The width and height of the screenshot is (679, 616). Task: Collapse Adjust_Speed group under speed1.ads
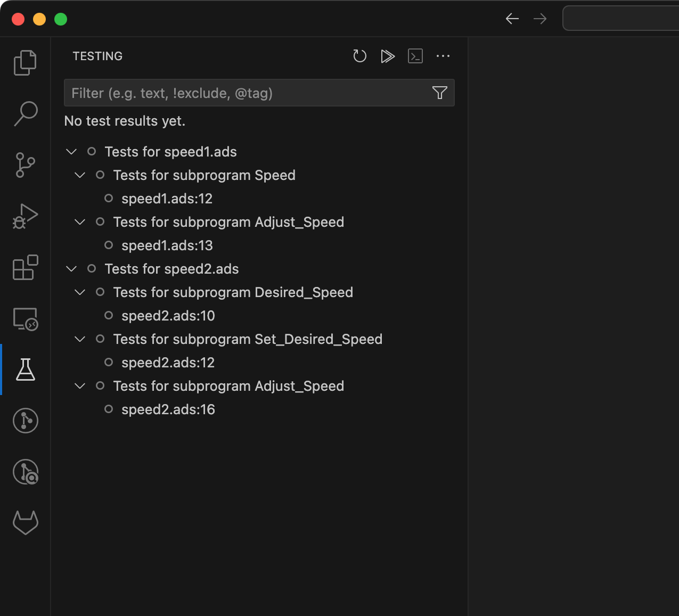click(80, 222)
